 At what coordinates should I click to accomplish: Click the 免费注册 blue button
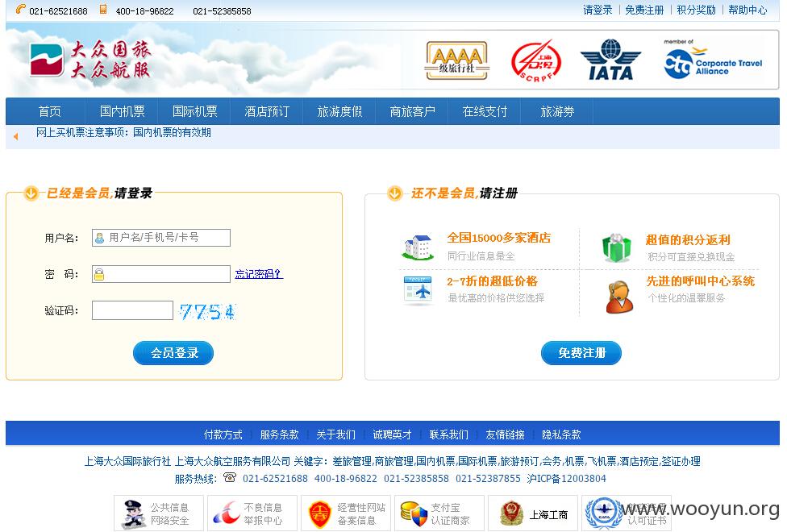click(x=581, y=353)
